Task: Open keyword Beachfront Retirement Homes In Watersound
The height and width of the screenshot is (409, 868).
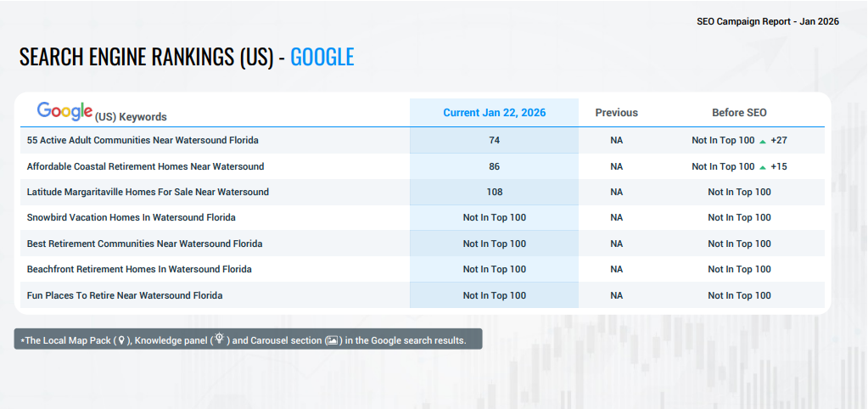Action: pyautogui.click(x=139, y=269)
